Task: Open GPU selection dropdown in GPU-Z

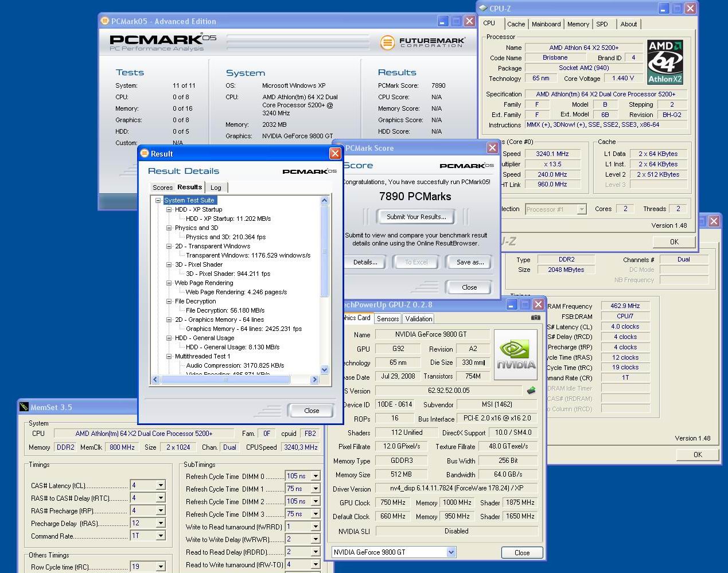Action: point(451,552)
